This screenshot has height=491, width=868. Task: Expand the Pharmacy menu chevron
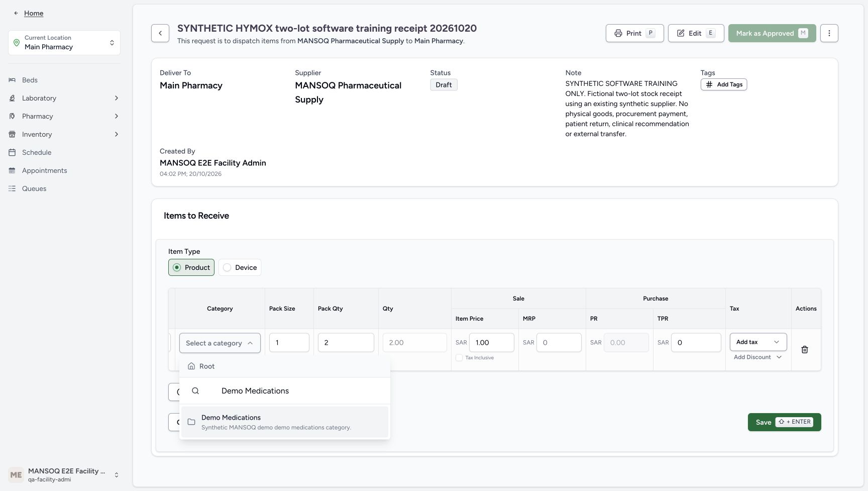[117, 116]
